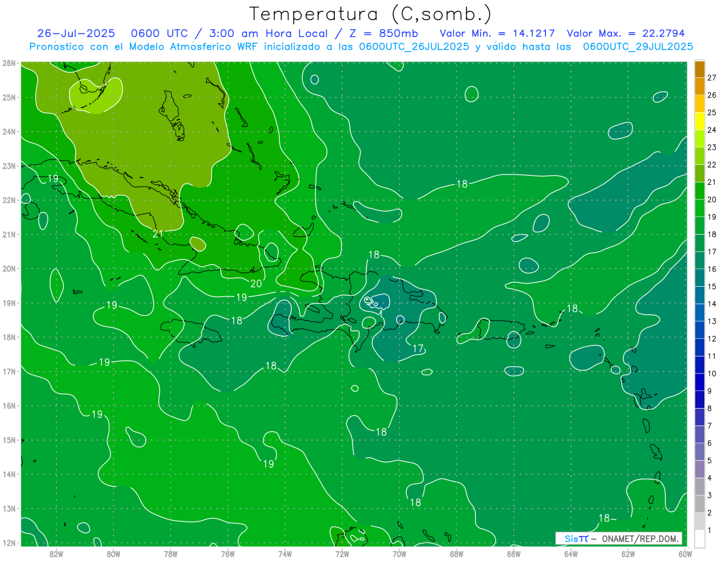Click the "Valor Max. = 22.2794" readout

coord(626,33)
